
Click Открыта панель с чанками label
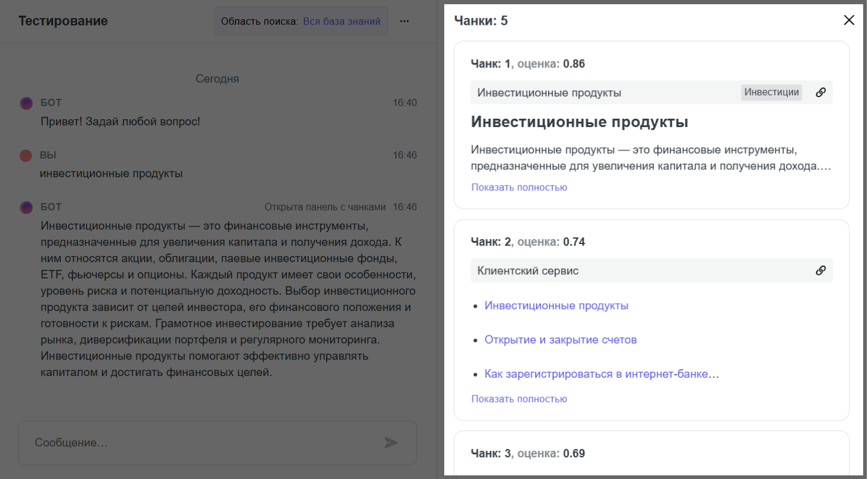(x=325, y=207)
